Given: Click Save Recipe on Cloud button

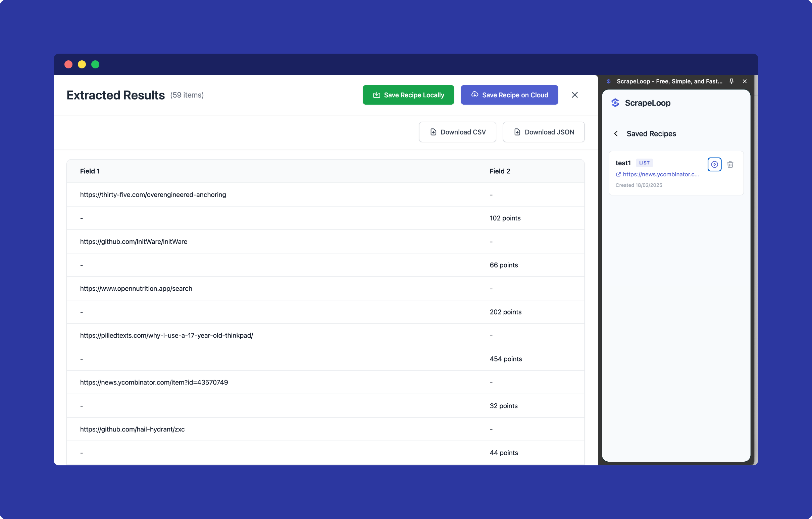Looking at the screenshot, I should click(509, 95).
